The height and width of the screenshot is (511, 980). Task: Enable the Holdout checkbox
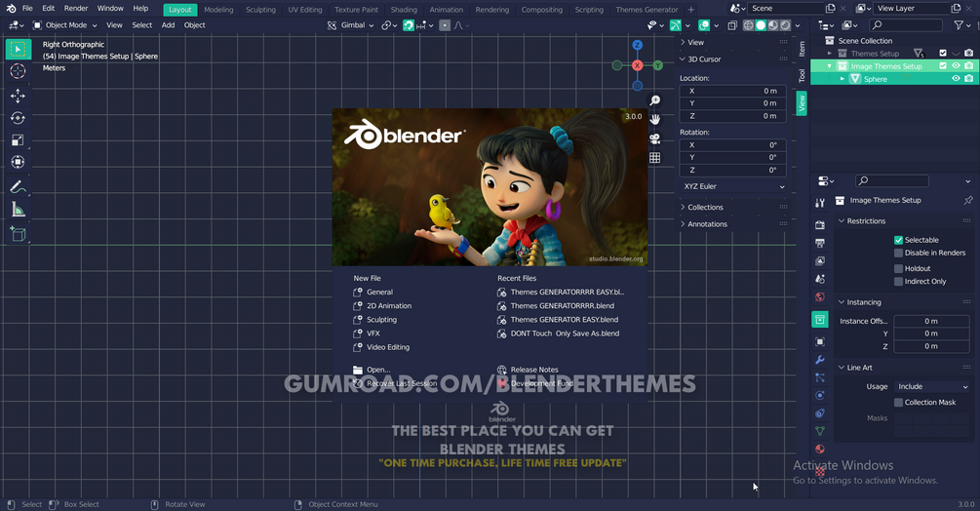click(x=898, y=268)
